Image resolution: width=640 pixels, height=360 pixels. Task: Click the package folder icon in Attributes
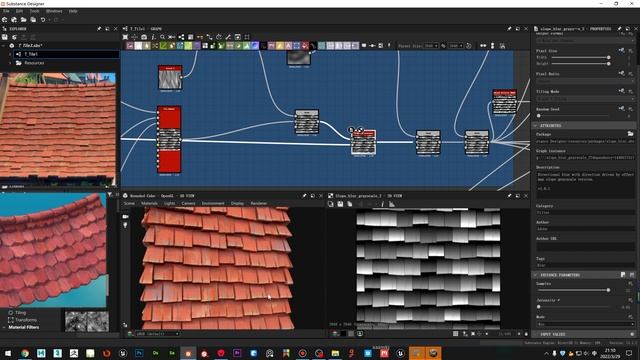pos(630,134)
